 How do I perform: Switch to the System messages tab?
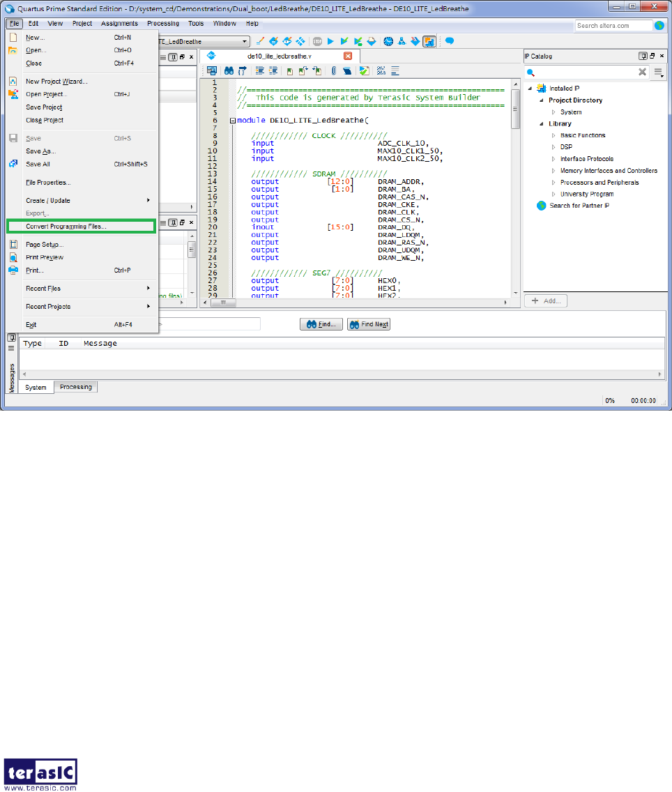pos(36,388)
